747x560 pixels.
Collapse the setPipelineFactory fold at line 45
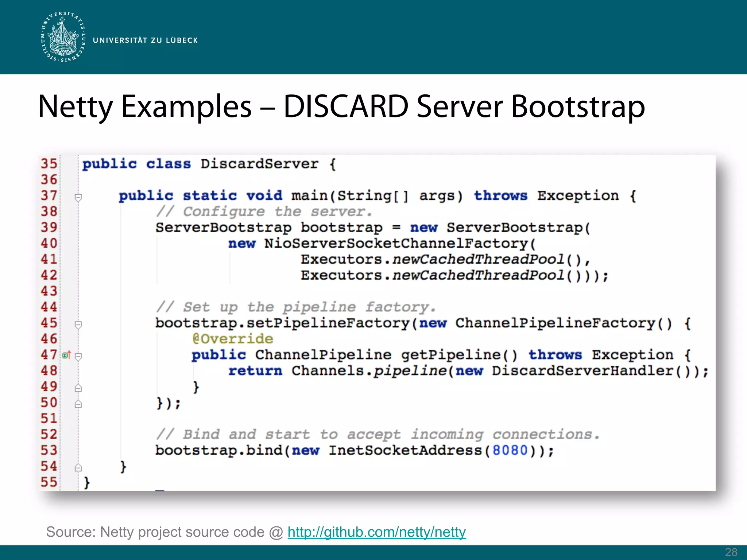[x=78, y=324]
